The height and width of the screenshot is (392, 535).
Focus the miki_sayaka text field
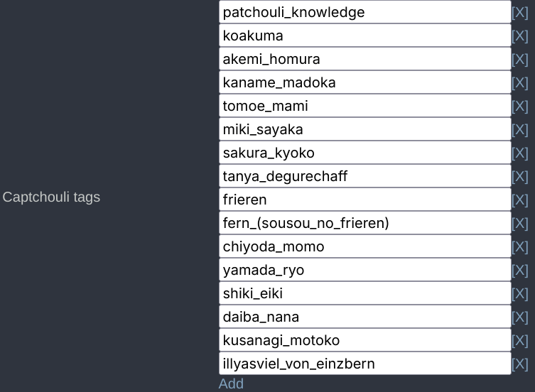point(364,129)
